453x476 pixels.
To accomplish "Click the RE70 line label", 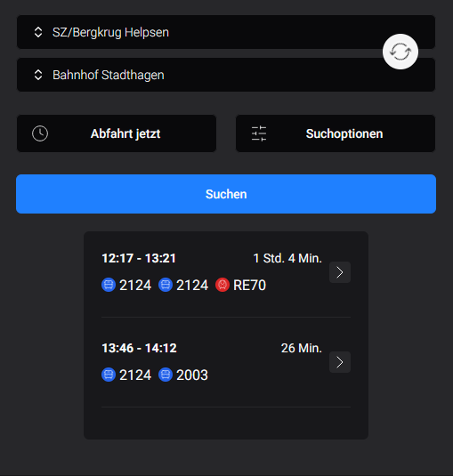I will [x=249, y=285].
